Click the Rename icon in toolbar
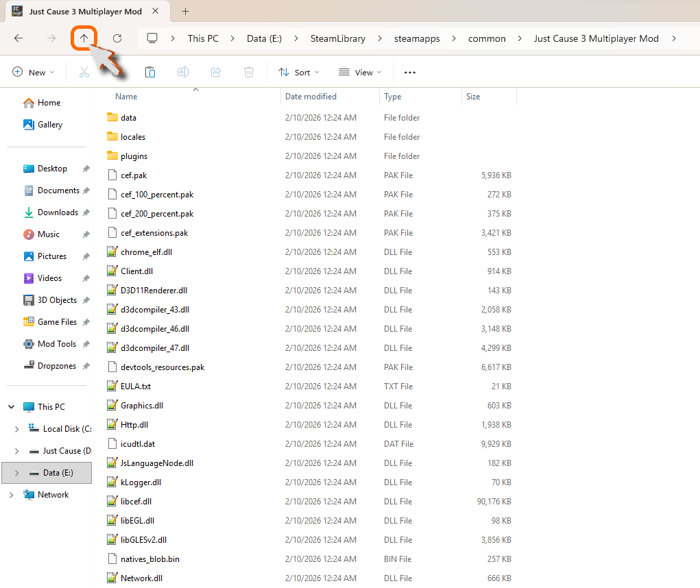700x588 pixels. (183, 72)
